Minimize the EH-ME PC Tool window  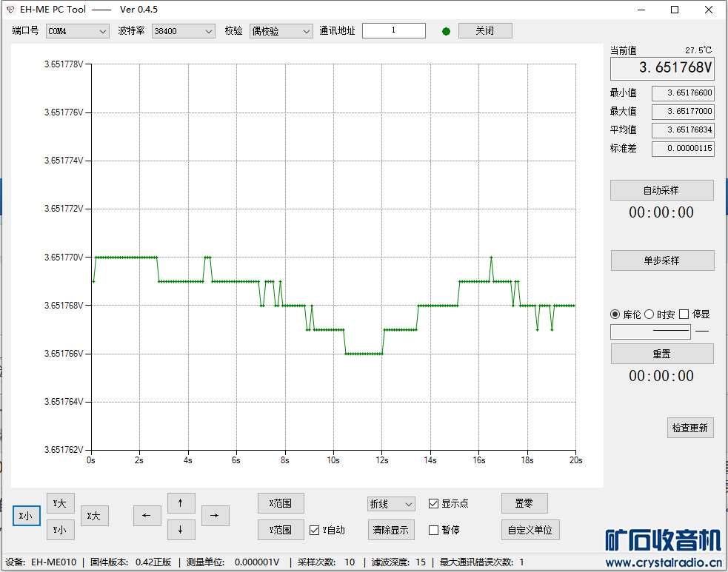641,10
